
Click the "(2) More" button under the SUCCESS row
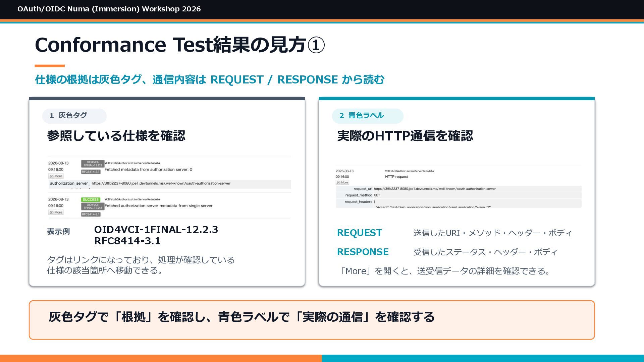click(x=56, y=213)
